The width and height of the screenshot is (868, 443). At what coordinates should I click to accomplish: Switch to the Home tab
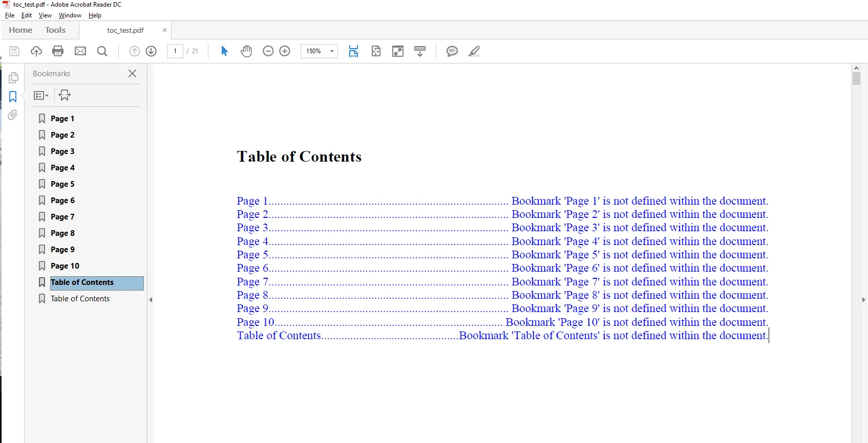20,30
